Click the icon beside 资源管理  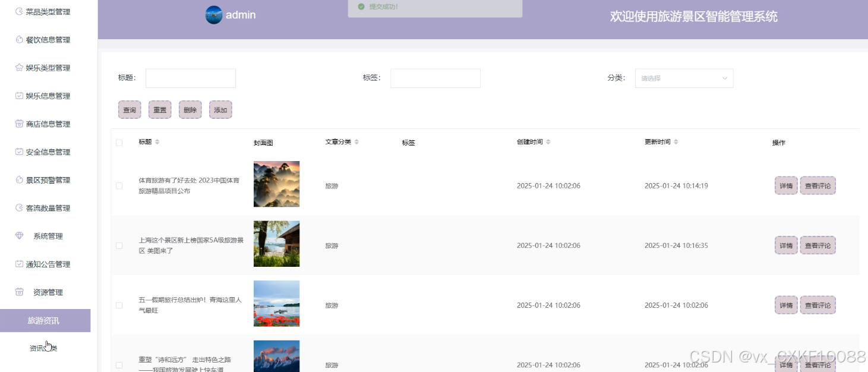[19, 292]
